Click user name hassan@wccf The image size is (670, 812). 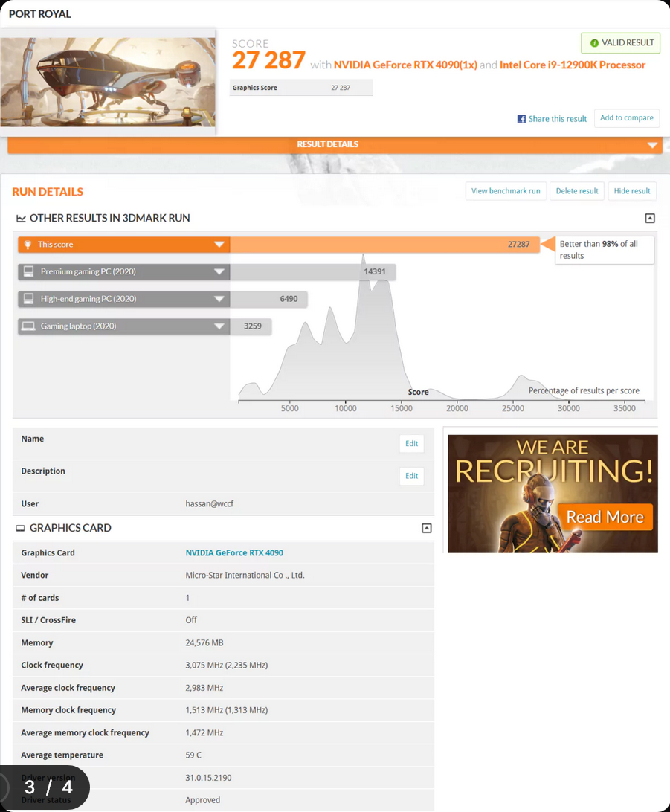[x=209, y=504]
